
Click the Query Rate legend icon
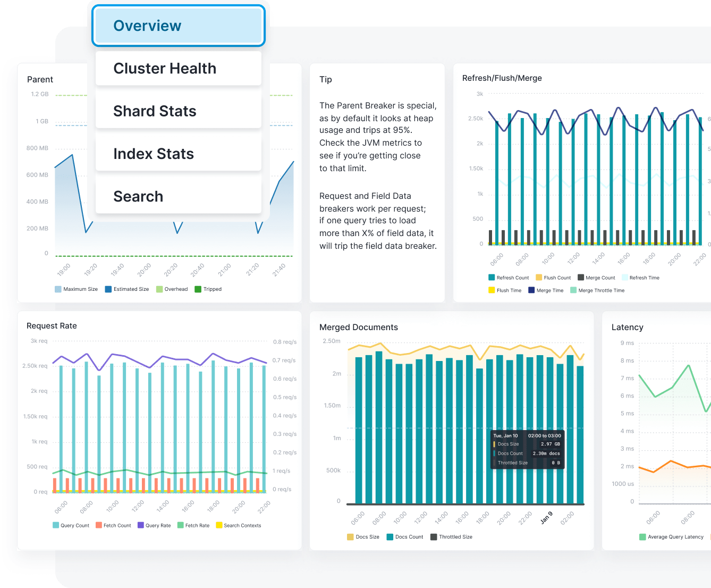[140, 525]
